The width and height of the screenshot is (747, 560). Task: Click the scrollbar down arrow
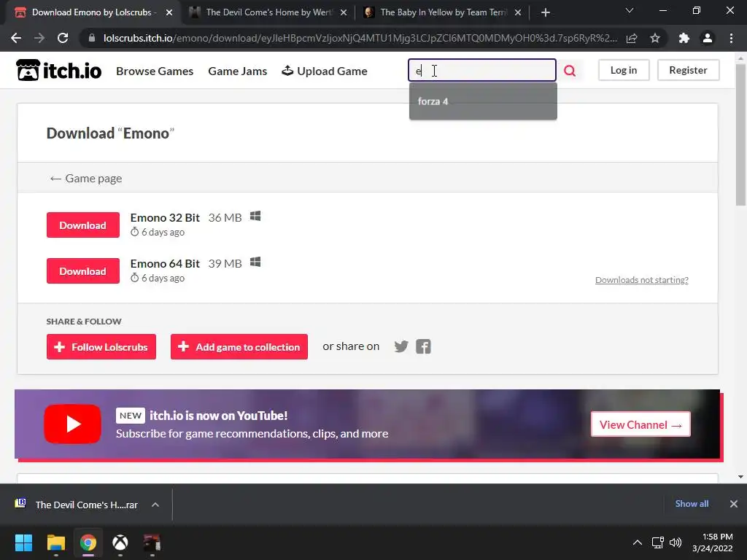point(740,476)
